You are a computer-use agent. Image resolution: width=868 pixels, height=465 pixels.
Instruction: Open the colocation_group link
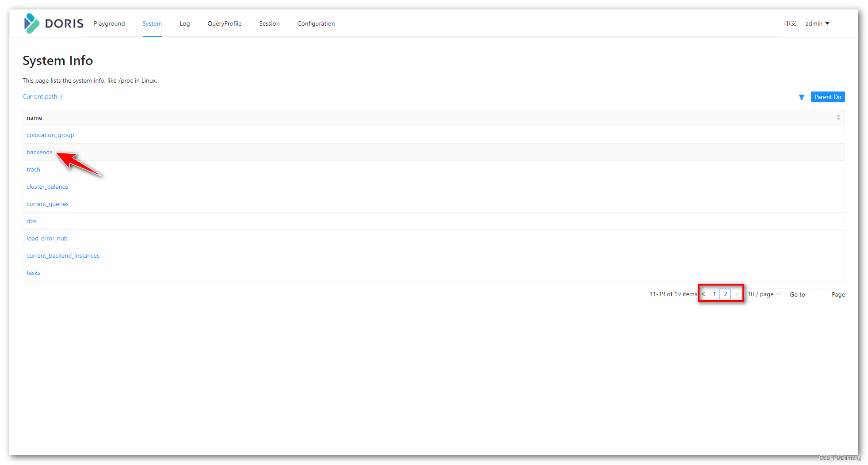(50, 135)
